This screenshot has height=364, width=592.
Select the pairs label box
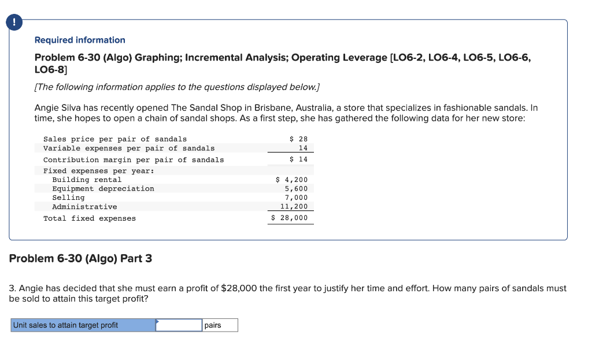220,325
